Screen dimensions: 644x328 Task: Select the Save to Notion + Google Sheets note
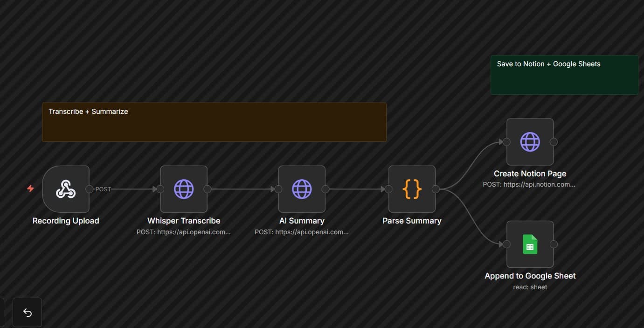(x=564, y=75)
